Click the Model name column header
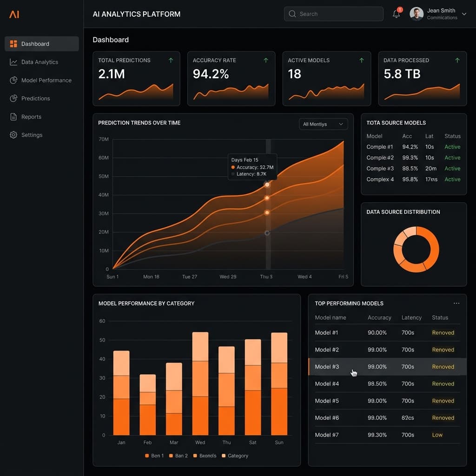The width and height of the screenshot is (476, 476). 331,317
